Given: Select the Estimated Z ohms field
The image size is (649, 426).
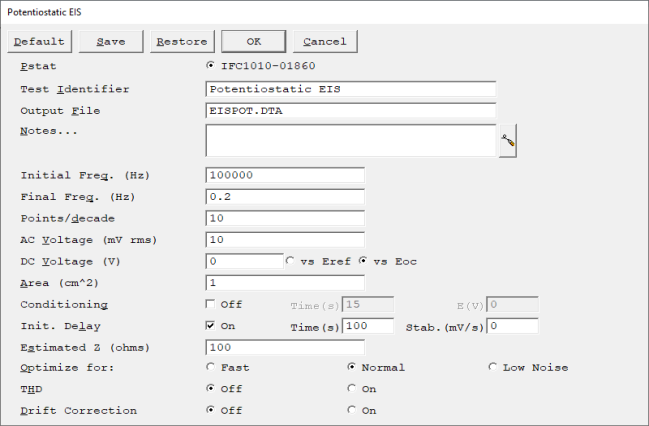Looking at the screenshot, I should (285, 347).
